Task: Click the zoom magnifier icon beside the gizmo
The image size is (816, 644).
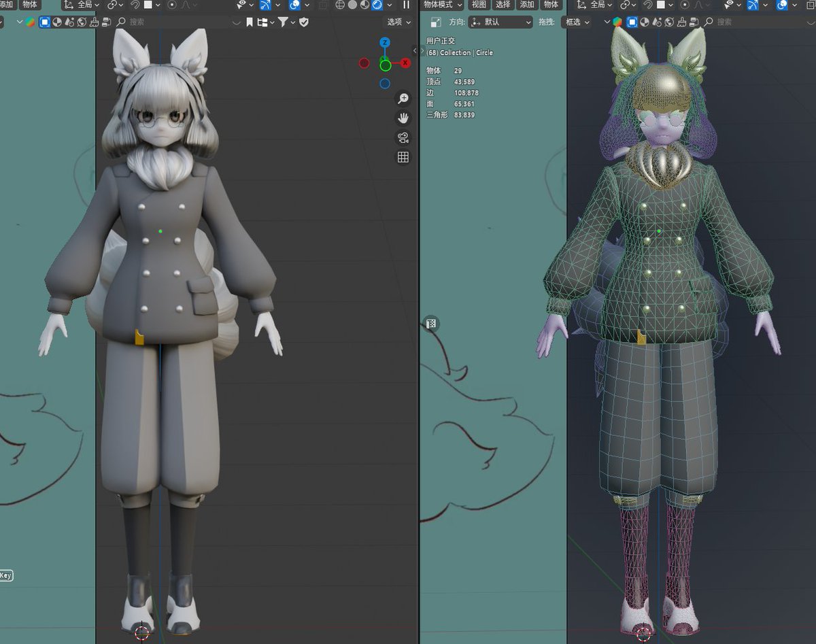Action: 403,98
